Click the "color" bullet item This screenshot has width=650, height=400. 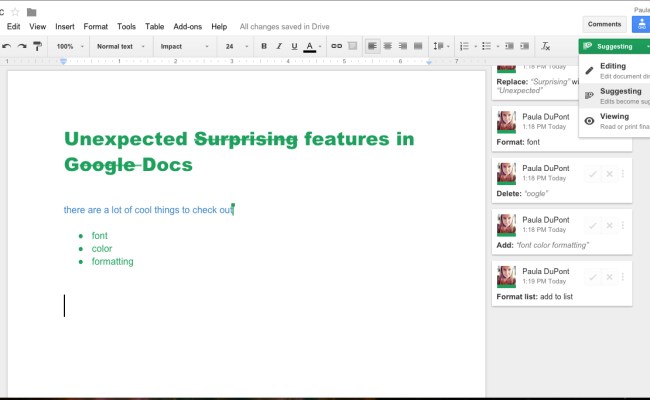(x=102, y=249)
